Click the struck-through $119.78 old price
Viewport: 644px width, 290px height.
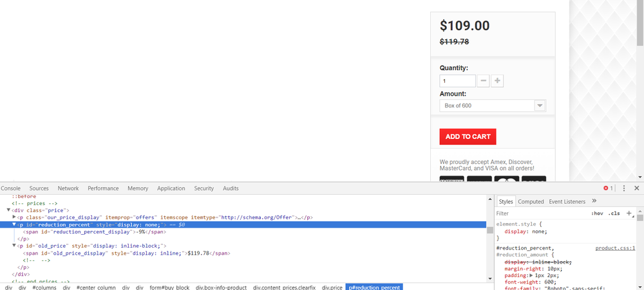[454, 41]
